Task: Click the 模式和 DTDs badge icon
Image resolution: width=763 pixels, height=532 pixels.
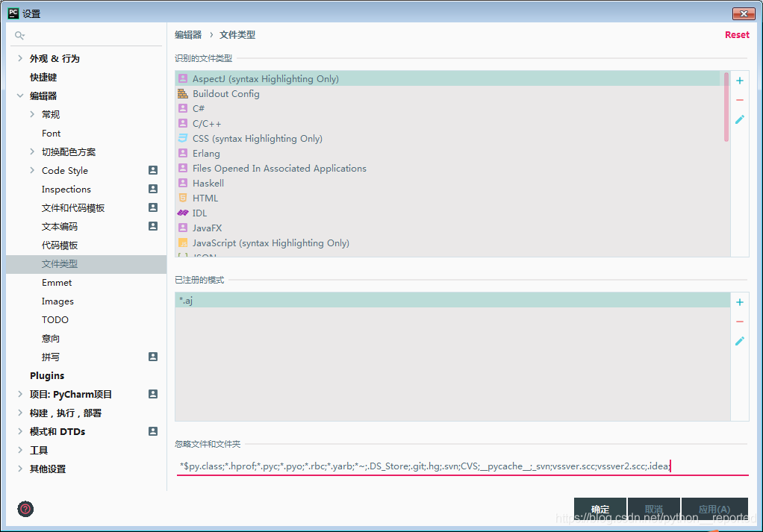Action: tap(153, 431)
